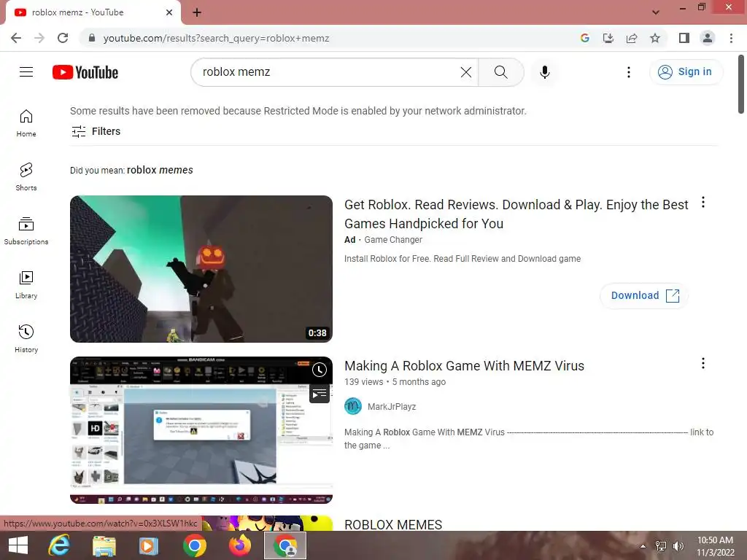Clear the search box with the X icon
Viewport: 747px width, 560px height.
click(x=466, y=72)
